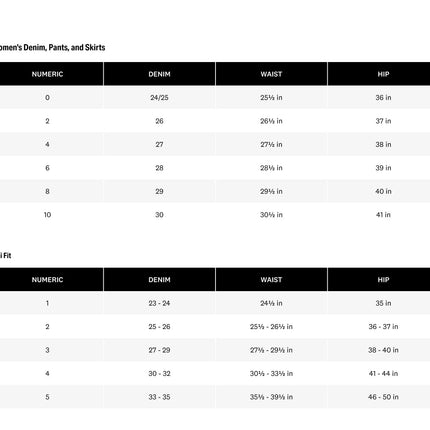Screen dimensions: 430x430
Task: Click the DENIM header in top table
Action: 159,74
